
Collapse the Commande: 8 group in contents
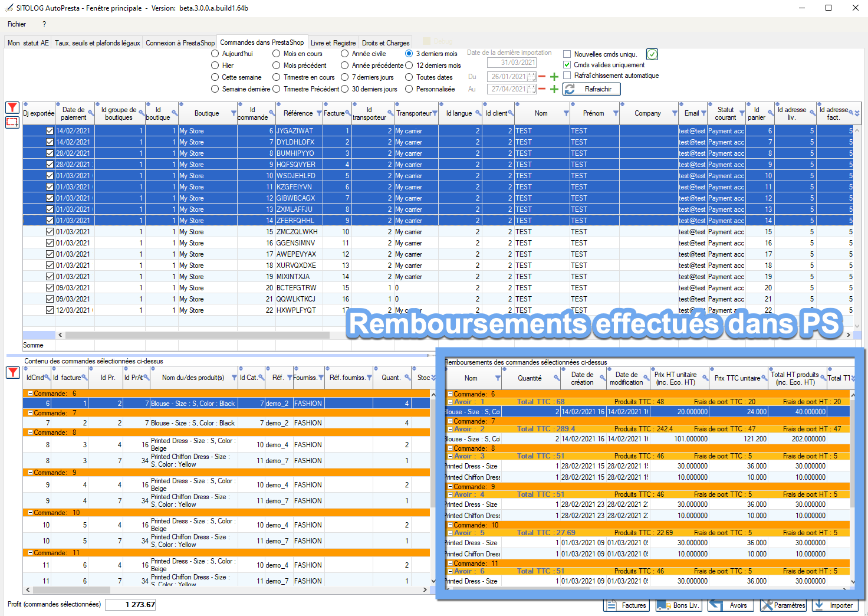click(29, 432)
